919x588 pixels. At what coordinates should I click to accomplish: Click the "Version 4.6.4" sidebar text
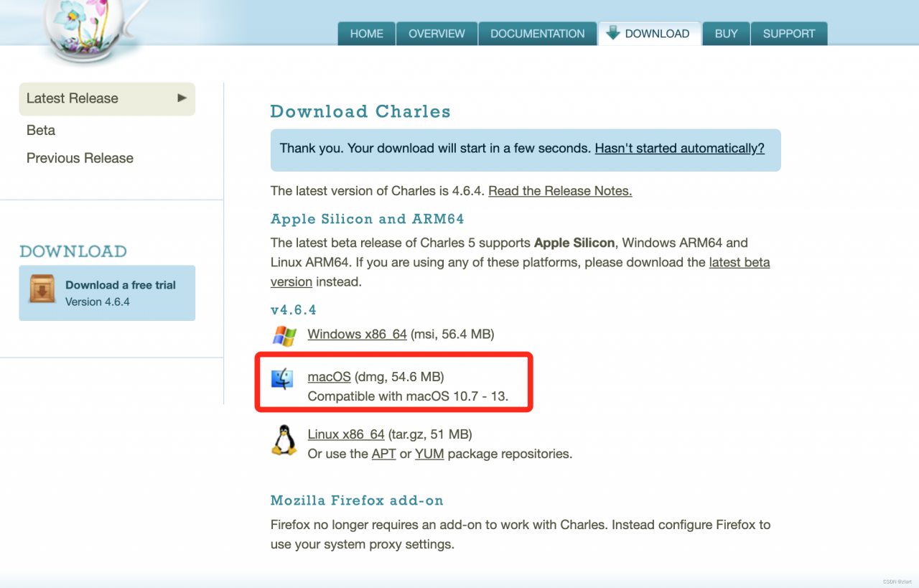[98, 302]
